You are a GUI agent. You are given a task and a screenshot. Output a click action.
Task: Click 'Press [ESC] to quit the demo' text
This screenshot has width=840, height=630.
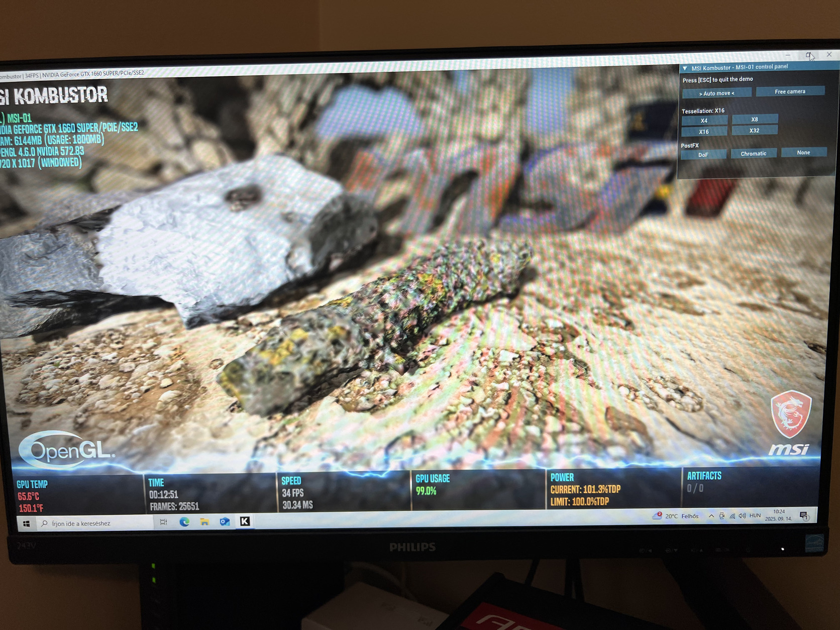(x=717, y=79)
